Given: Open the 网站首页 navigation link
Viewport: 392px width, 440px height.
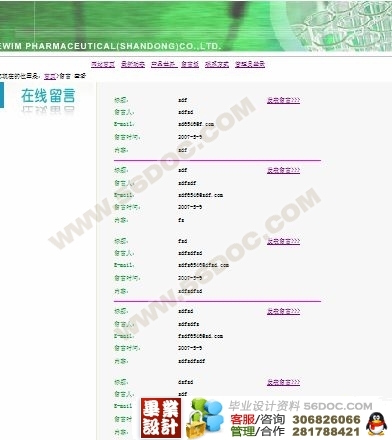Looking at the screenshot, I should (x=103, y=64).
